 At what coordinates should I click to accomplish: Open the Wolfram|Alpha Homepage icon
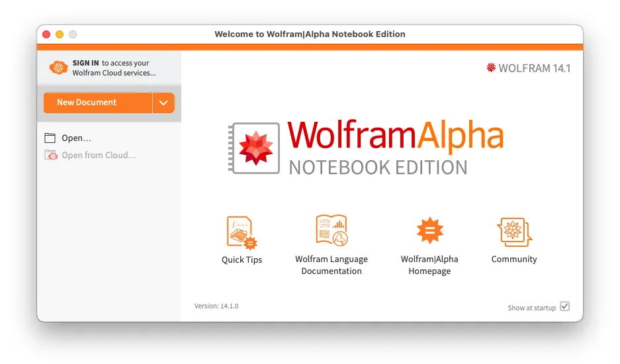coord(430,230)
